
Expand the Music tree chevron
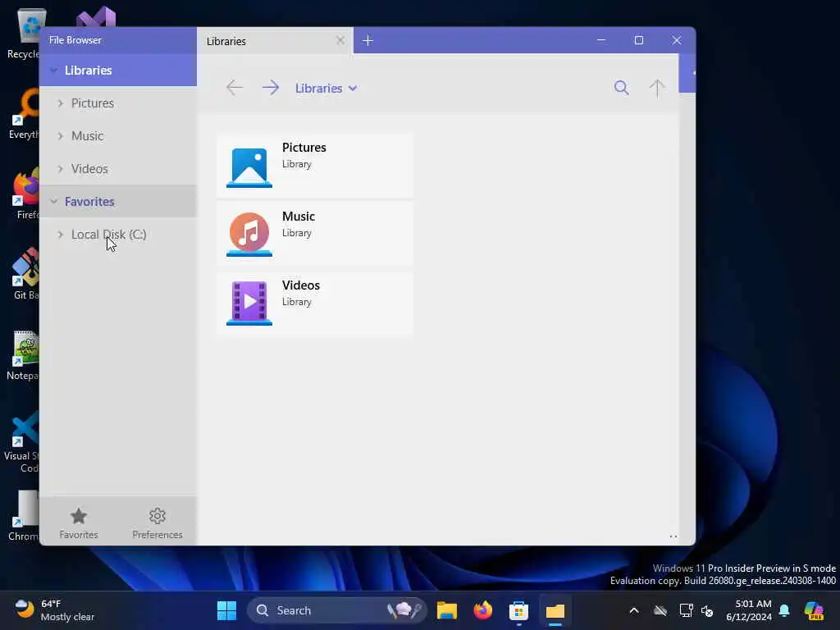coord(60,136)
